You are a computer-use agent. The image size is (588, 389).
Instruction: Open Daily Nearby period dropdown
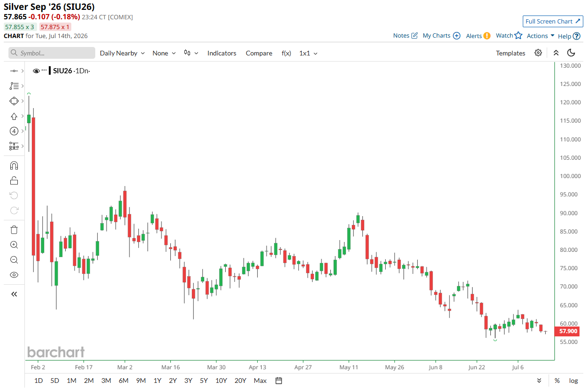pos(122,53)
